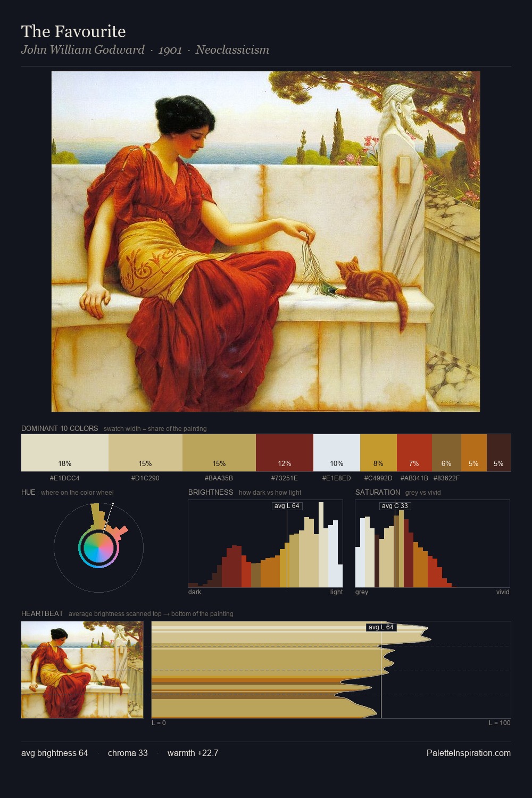The height and width of the screenshot is (798, 532).
Task: Click the 'DOMINANT 10 COLORS' heading
Action: (x=60, y=428)
